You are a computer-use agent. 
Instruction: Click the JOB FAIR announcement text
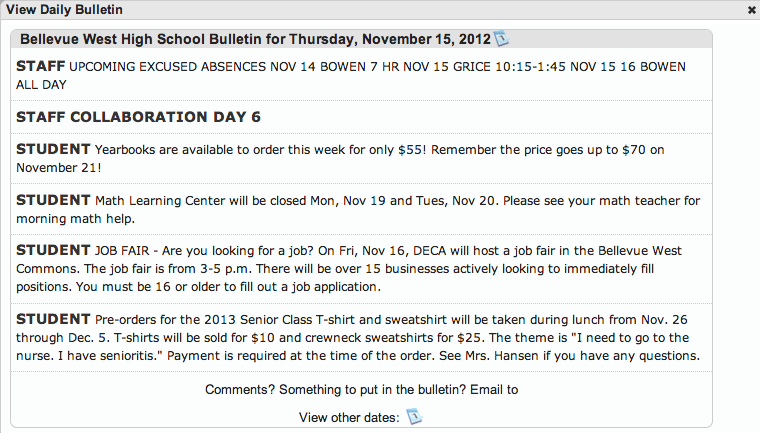click(x=361, y=268)
